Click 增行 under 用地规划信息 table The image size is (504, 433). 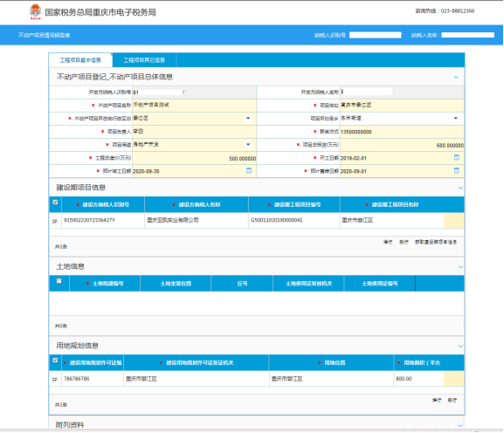[x=437, y=400]
